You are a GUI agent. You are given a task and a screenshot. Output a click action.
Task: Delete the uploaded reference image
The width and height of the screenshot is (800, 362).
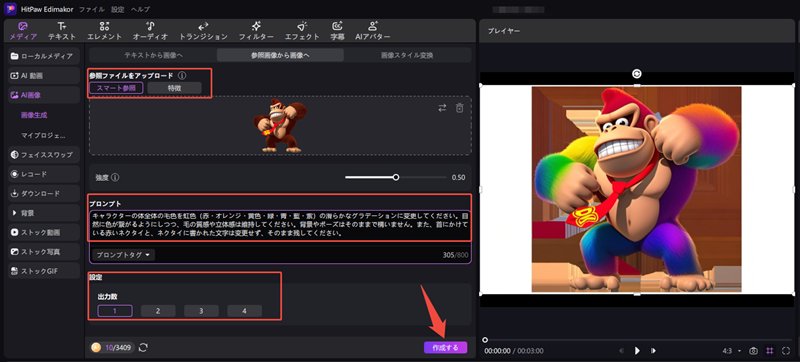coord(459,108)
